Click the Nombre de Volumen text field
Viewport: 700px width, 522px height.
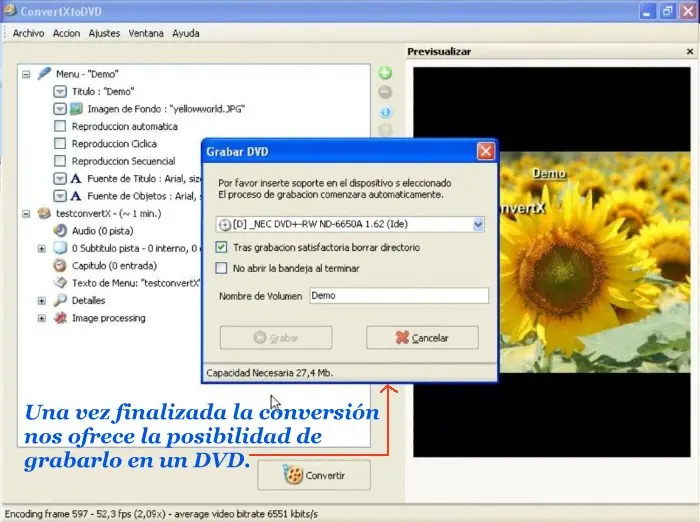tap(399, 296)
